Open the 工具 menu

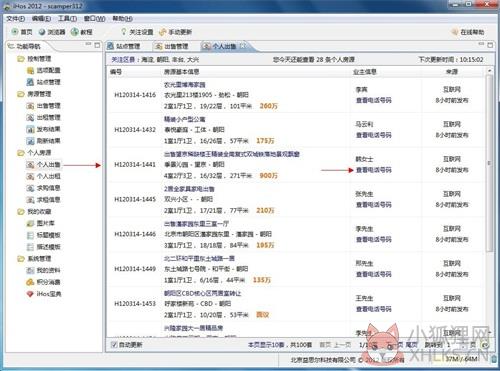tap(67, 19)
